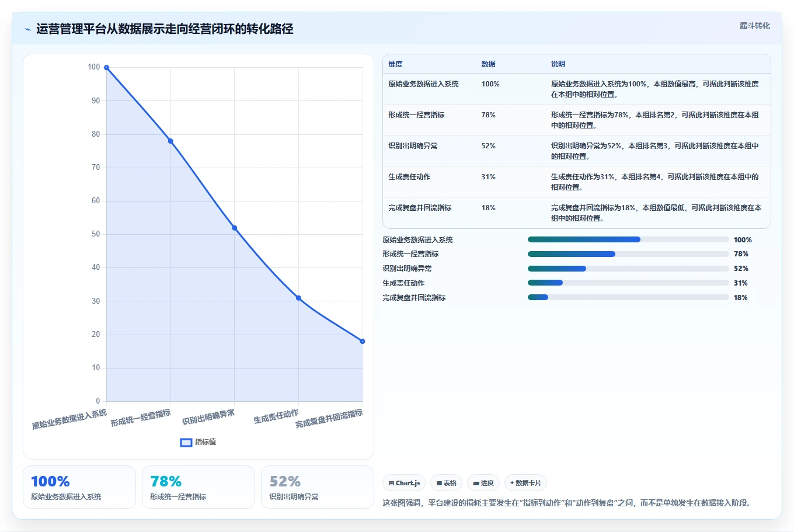
Task: Open the 100% 原始业务数据进入系统 stat card
Action: click(x=79, y=487)
